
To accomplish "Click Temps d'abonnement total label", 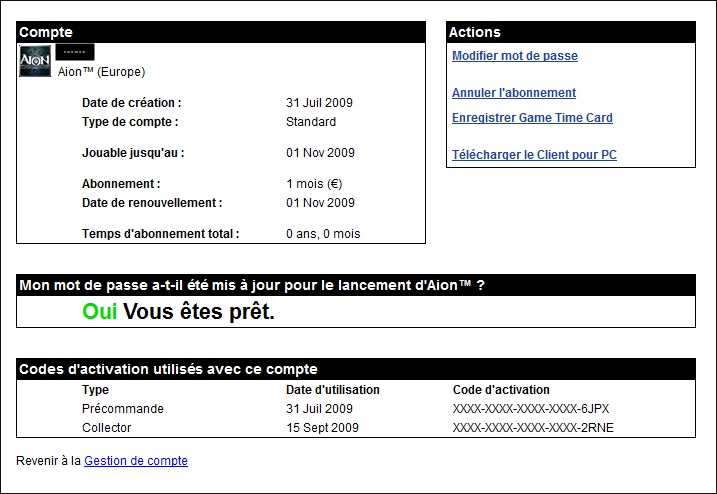I will point(161,234).
